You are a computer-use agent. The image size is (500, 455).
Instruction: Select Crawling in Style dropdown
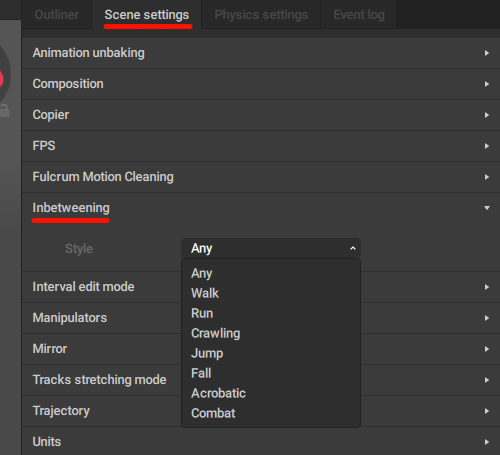coord(271,333)
